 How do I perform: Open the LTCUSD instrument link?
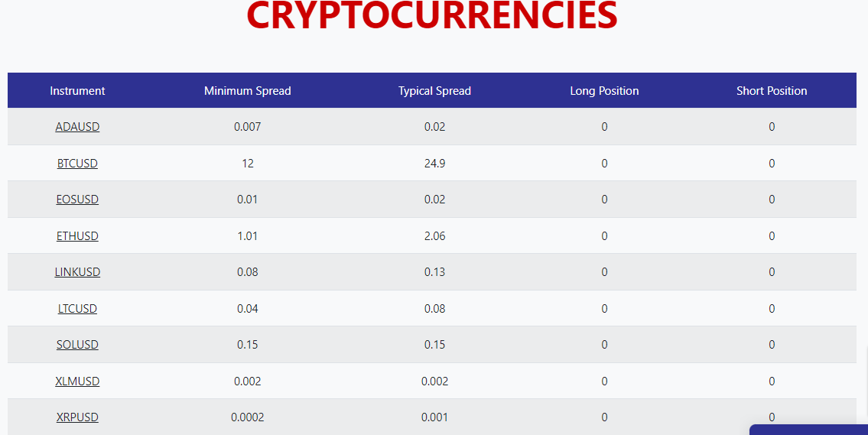tap(77, 308)
